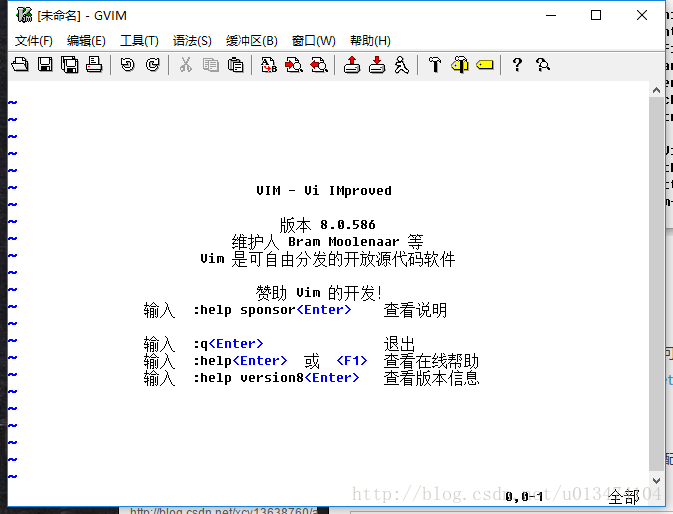Open the Find and Replace tool icon
The width and height of the screenshot is (673, 514).
coord(269,65)
